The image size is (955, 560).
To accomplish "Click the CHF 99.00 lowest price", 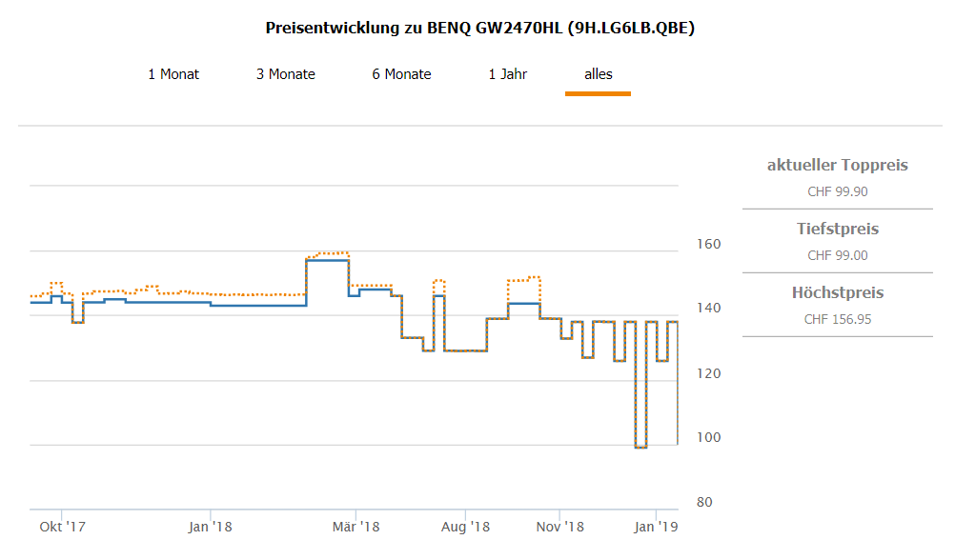I will click(x=838, y=255).
